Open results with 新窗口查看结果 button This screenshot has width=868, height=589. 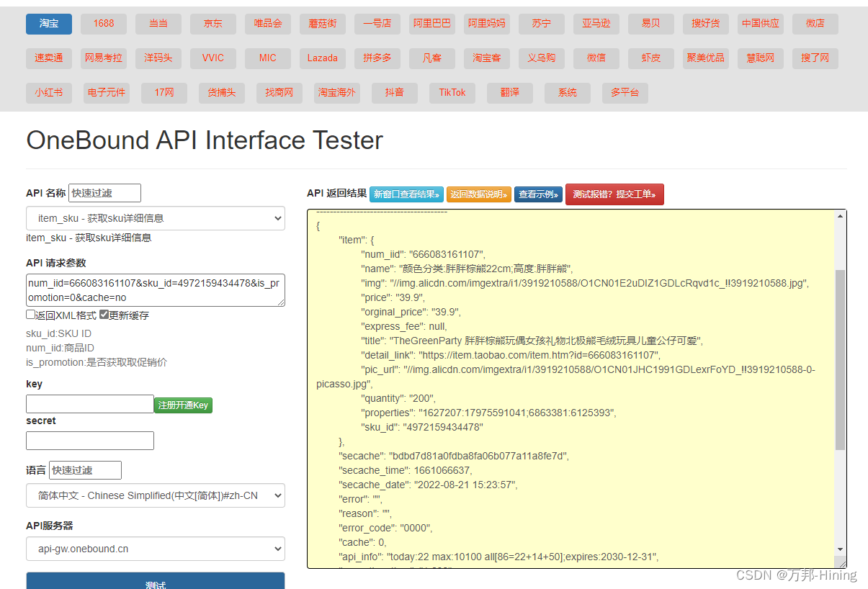406,194
